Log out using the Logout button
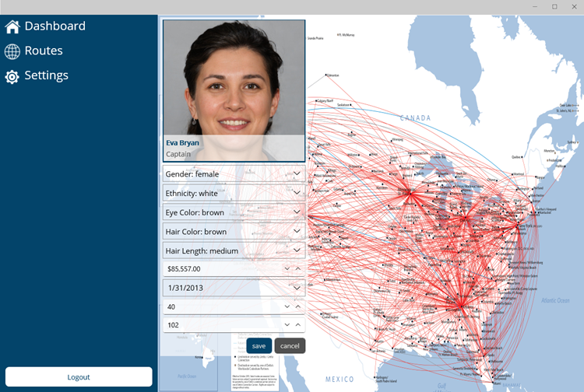Screen dimensions: 584x392 pos(79,376)
